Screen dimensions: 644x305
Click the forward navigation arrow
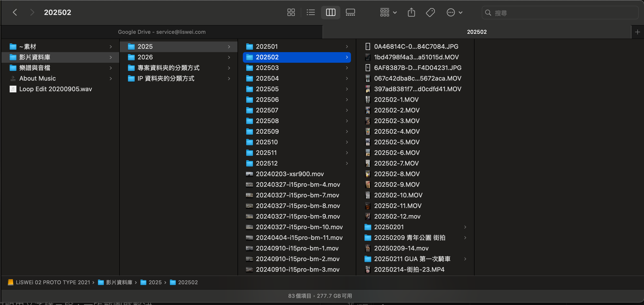[32, 13]
